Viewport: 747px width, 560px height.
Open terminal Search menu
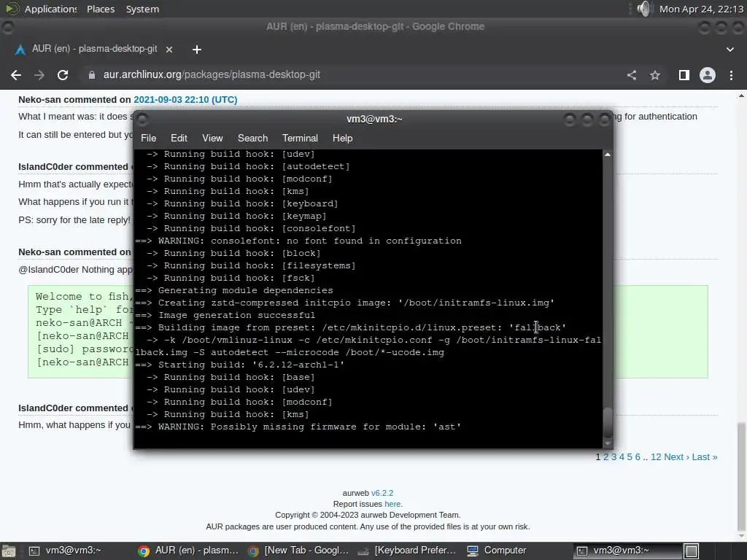(x=252, y=138)
